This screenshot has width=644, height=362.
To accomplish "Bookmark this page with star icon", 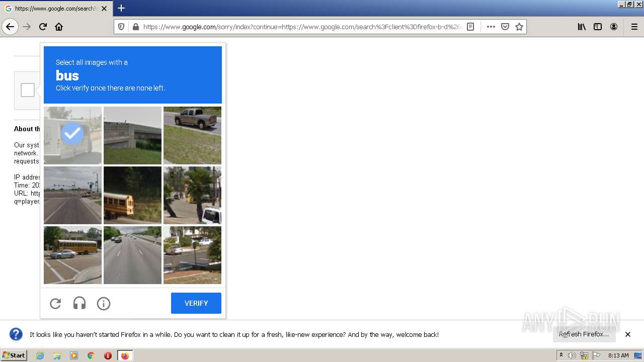I will tap(519, 27).
